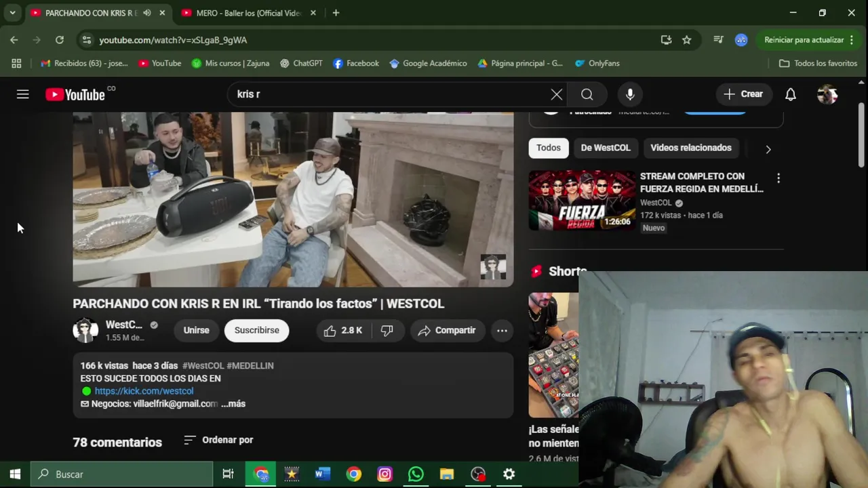The image size is (868, 488).
Task: Click install app icon in address bar
Action: tap(667, 40)
